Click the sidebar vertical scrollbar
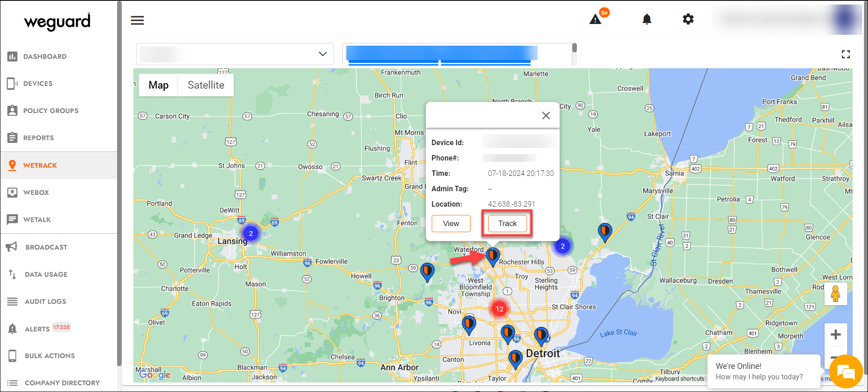Screen dimensions: 868x392 coord(119,183)
